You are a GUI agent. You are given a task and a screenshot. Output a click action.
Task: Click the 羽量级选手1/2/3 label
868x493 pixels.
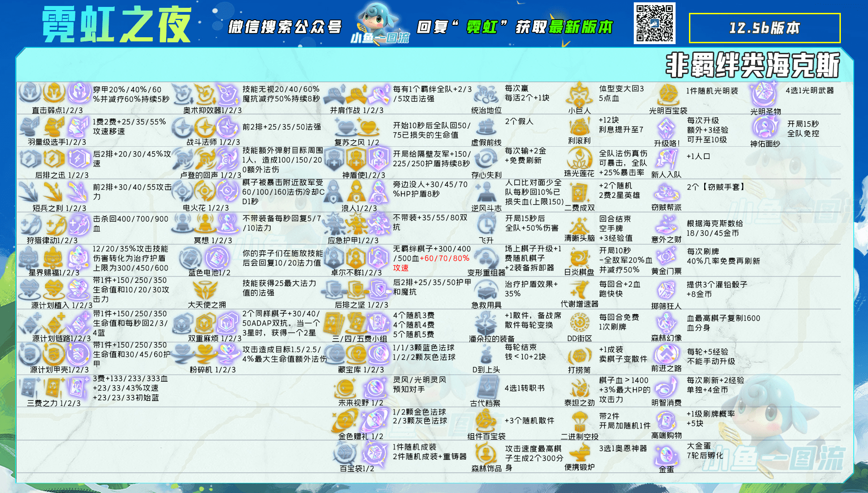(57, 142)
